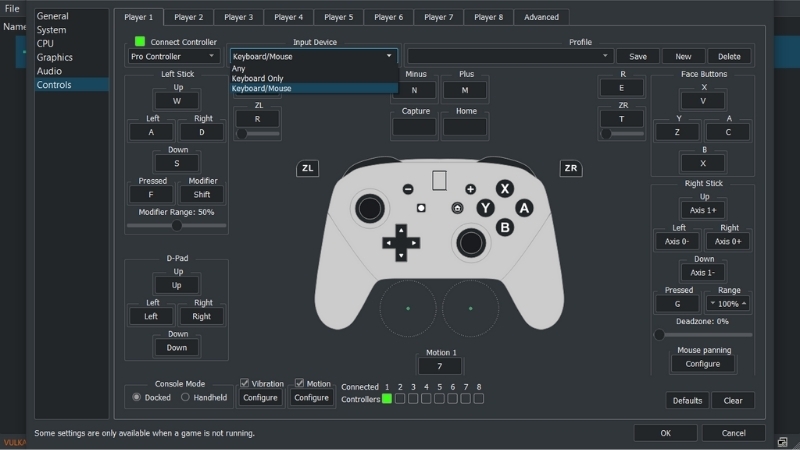Screen dimensions: 800x450
Task: Click Configure under Mouse panning
Action: coord(702,364)
